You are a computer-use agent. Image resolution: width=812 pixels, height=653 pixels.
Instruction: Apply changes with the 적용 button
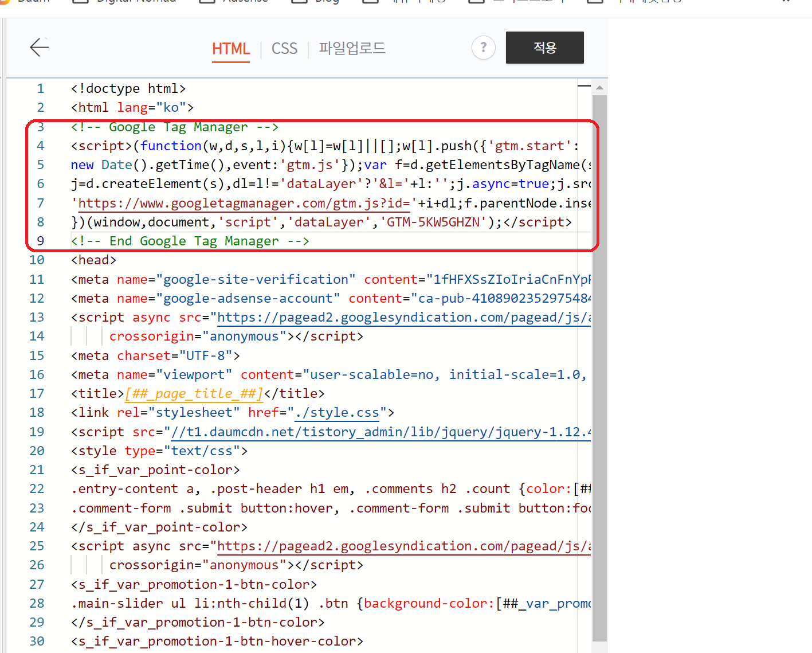coord(544,48)
